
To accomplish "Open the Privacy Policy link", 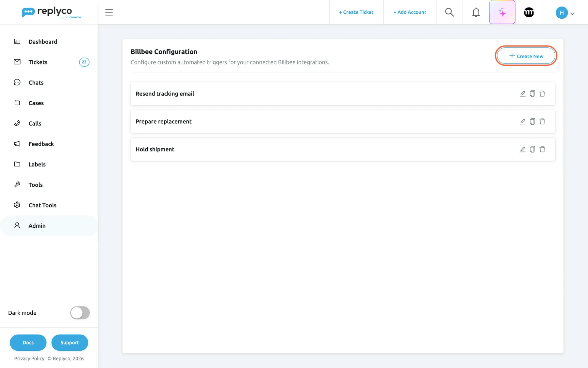I will pyautogui.click(x=29, y=359).
